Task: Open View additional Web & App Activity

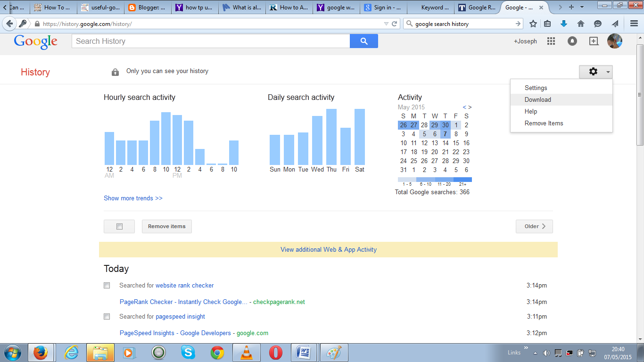Action: (329, 249)
